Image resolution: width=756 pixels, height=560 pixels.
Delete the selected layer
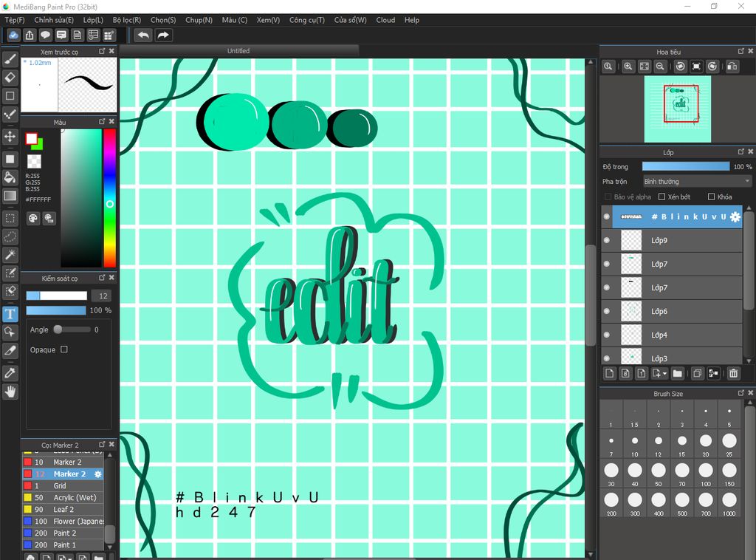coord(733,373)
